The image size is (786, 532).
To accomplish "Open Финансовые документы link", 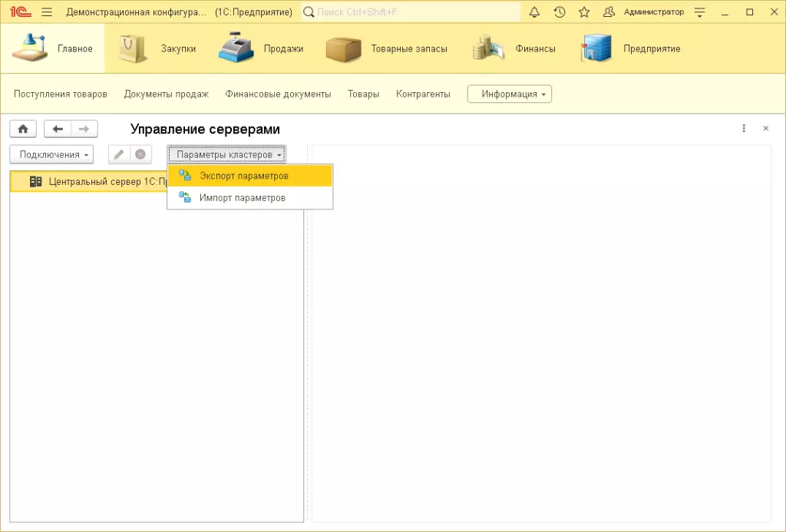I will pyautogui.click(x=278, y=94).
